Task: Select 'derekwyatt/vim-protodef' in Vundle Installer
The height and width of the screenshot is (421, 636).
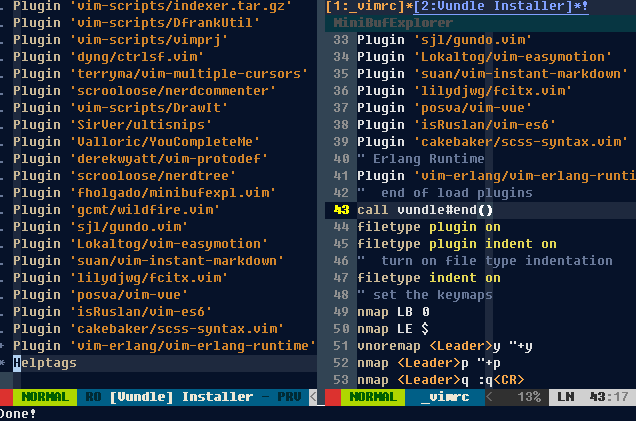Action: [x=169, y=159]
